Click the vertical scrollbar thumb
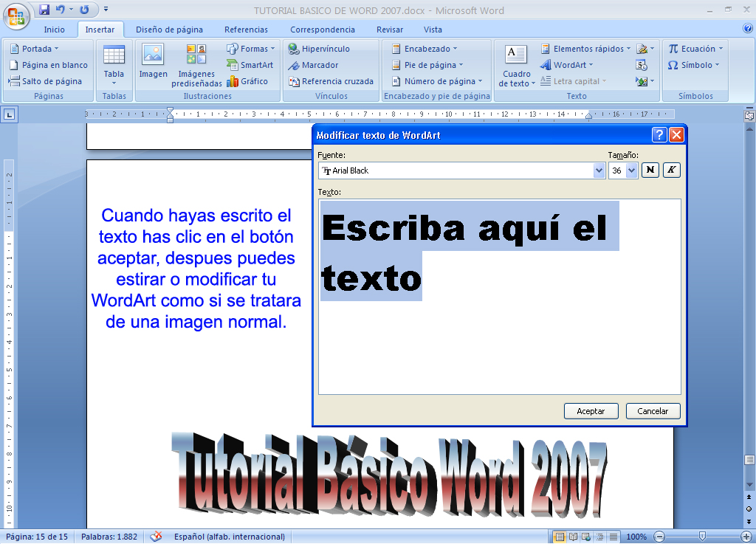The height and width of the screenshot is (544, 756). (x=749, y=459)
